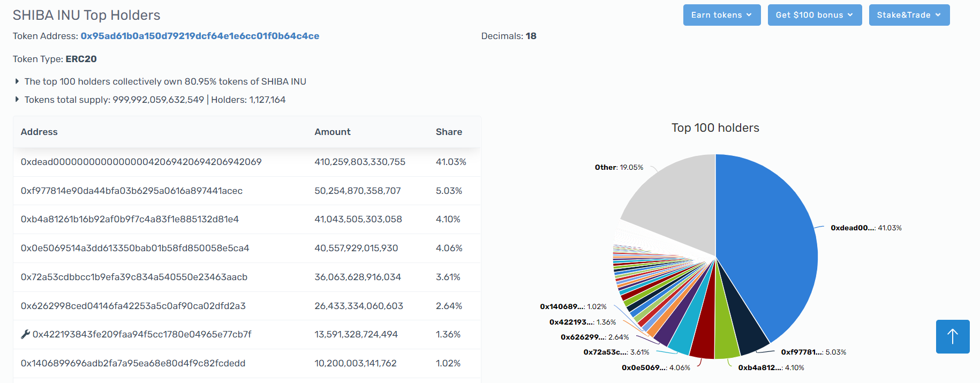Viewport: 980px width, 383px height.
Task: Click the wrench icon beside 0x422193 address
Action: (25, 334)
